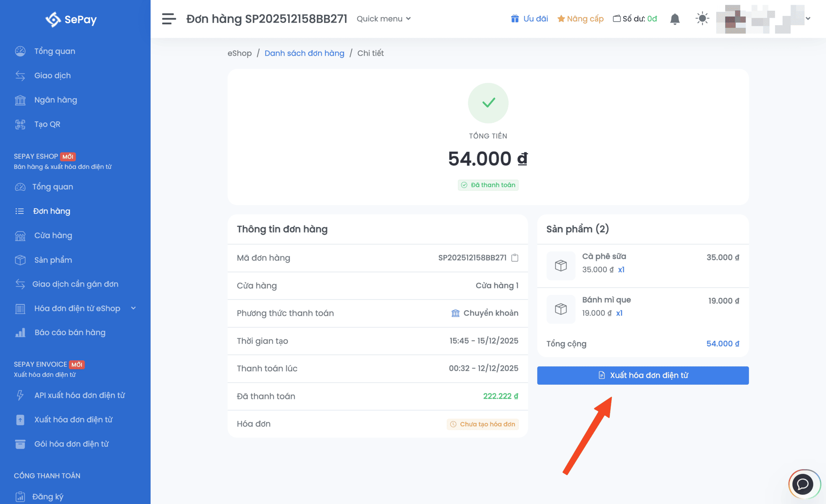Click the Chưa tạo hóa đơn badge
Viewport: 826px width, 504px height.
(x=483, y=424)
